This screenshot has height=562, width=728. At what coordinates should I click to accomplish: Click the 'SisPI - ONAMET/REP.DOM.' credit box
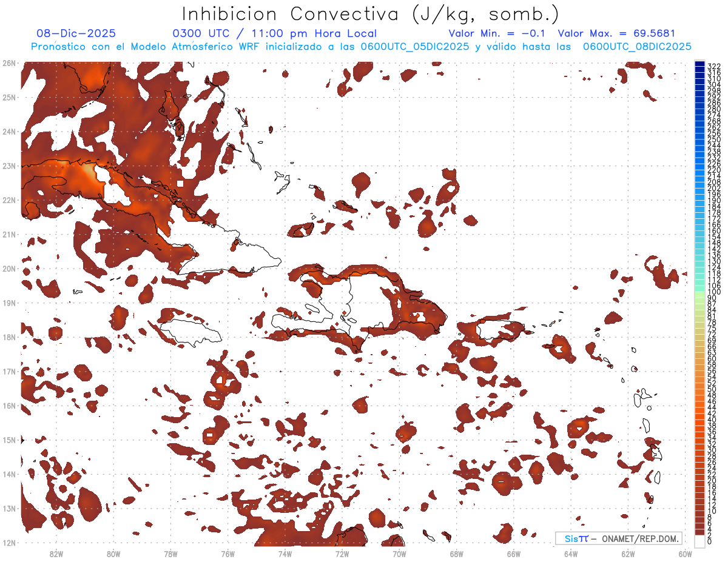(619, 538)
